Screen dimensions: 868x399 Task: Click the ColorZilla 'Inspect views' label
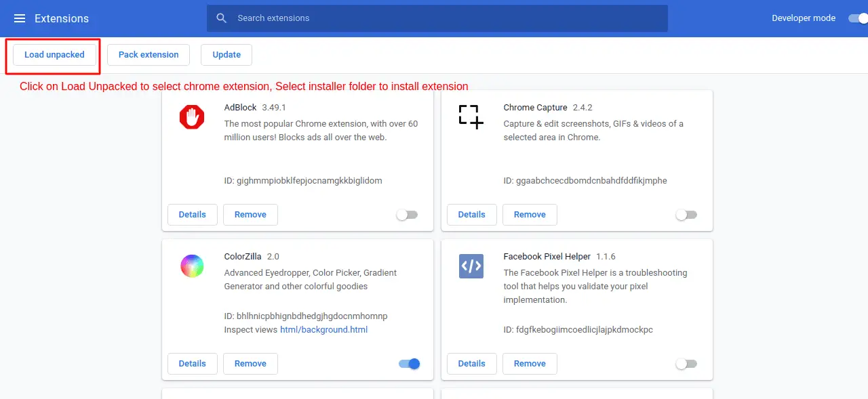click(x=251, y=330)
